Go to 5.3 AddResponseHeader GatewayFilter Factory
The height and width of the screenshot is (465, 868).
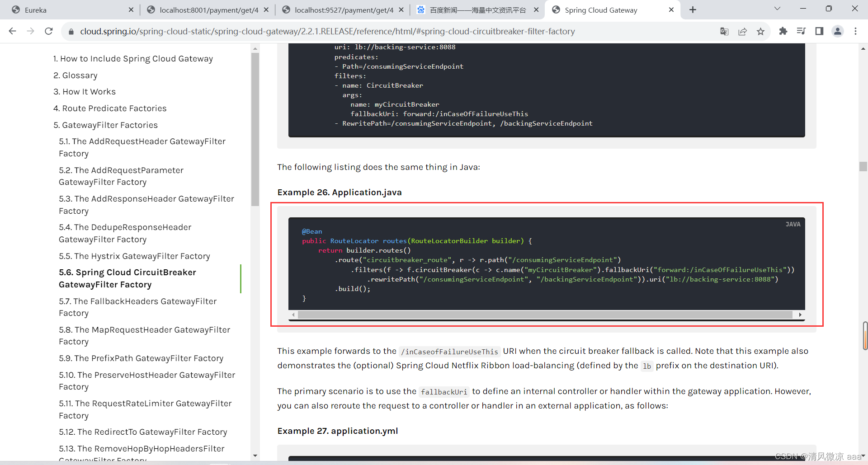click(x=146, y=205)
